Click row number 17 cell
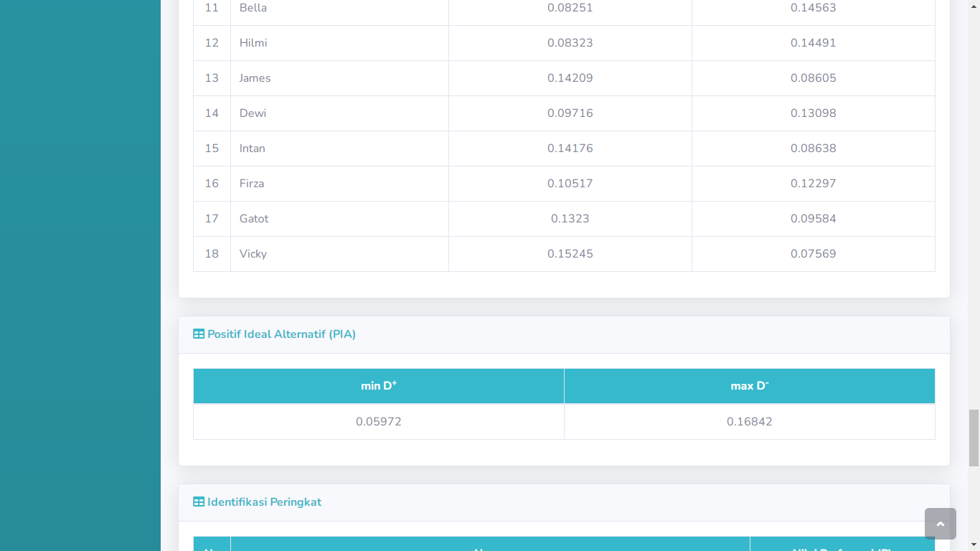This screenshot has height=551, width=980. 212,219
